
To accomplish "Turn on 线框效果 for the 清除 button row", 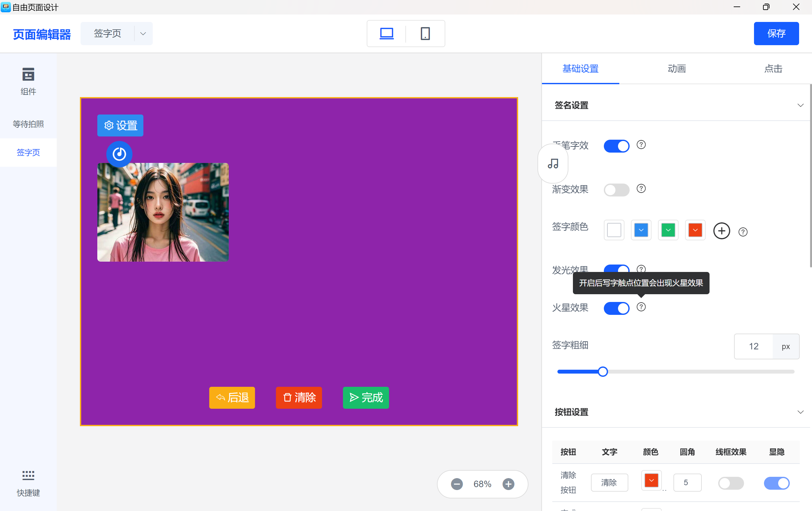I will pyautogui.click(x=731, y=483).
